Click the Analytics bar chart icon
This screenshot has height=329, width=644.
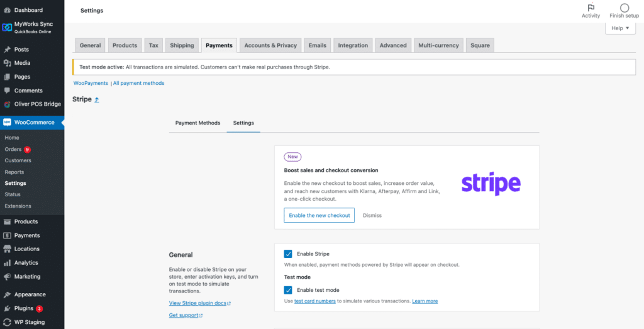7,263
